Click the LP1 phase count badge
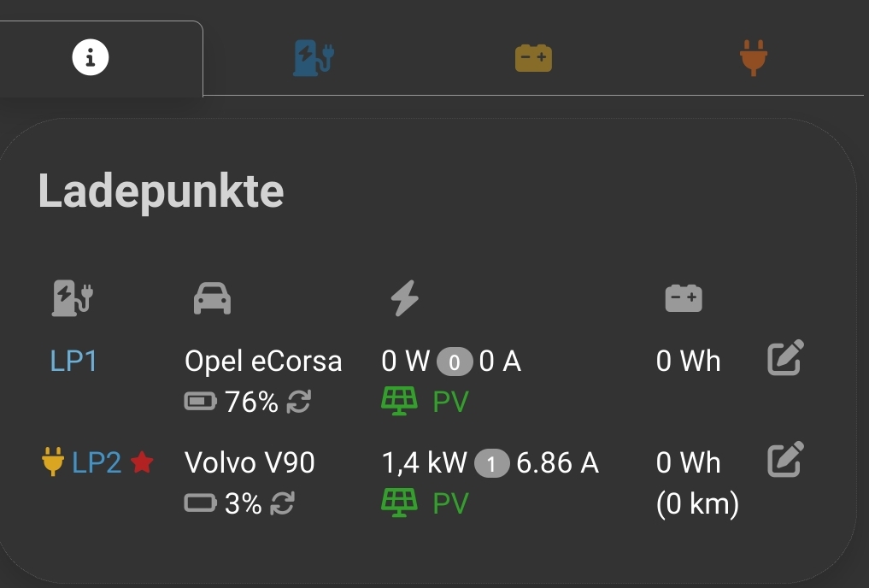Image resolution: width=869 pixels, height=588 pixels. (455, 362)
